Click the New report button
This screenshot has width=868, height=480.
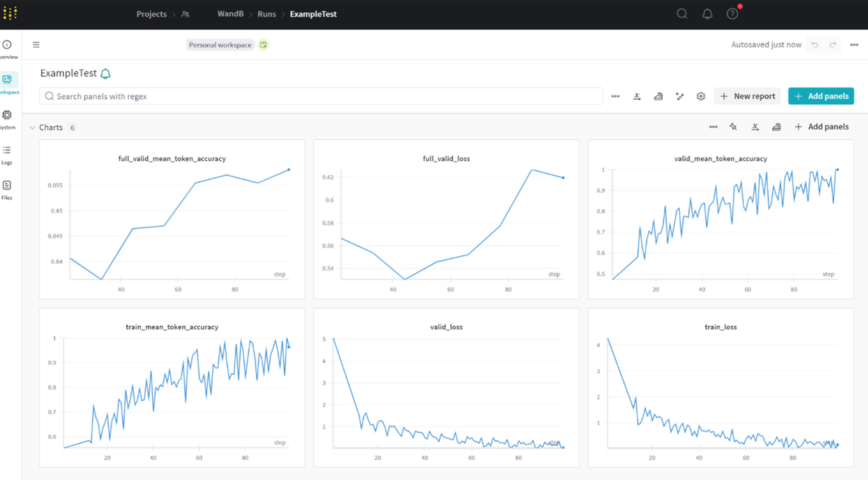pyautogui.click(x=747, y=96)
